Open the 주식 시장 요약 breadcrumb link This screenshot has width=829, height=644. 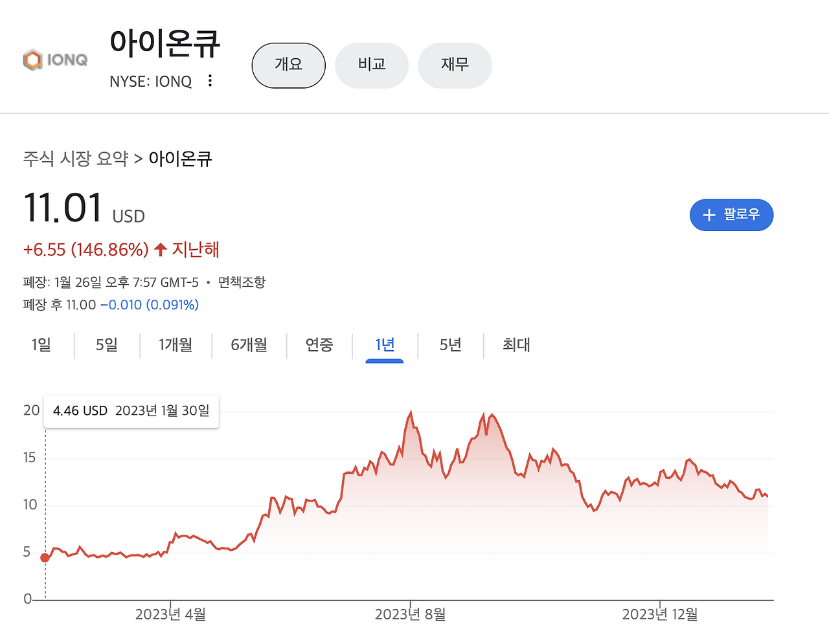coord(76,159)
